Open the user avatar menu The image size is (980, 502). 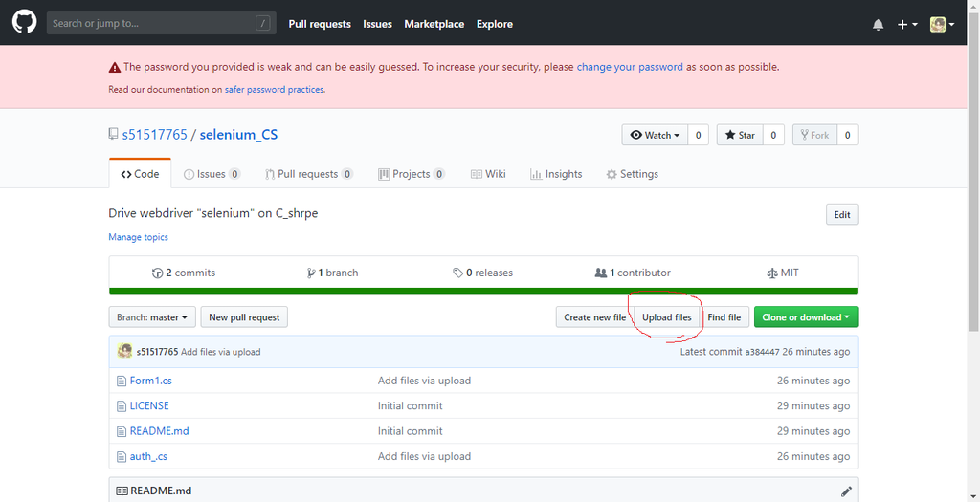[942, 24]
